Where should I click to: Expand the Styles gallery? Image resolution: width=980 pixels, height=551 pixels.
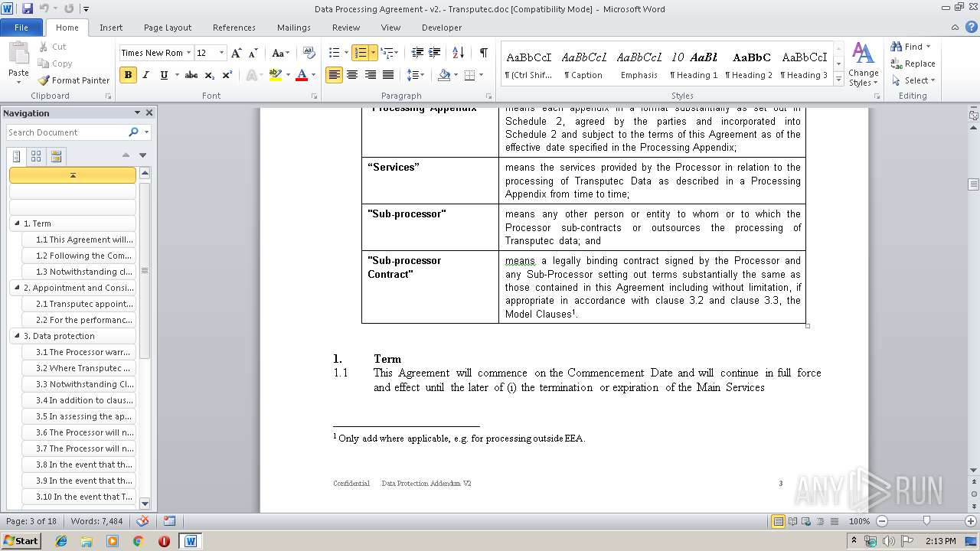(x=838, y=80)
